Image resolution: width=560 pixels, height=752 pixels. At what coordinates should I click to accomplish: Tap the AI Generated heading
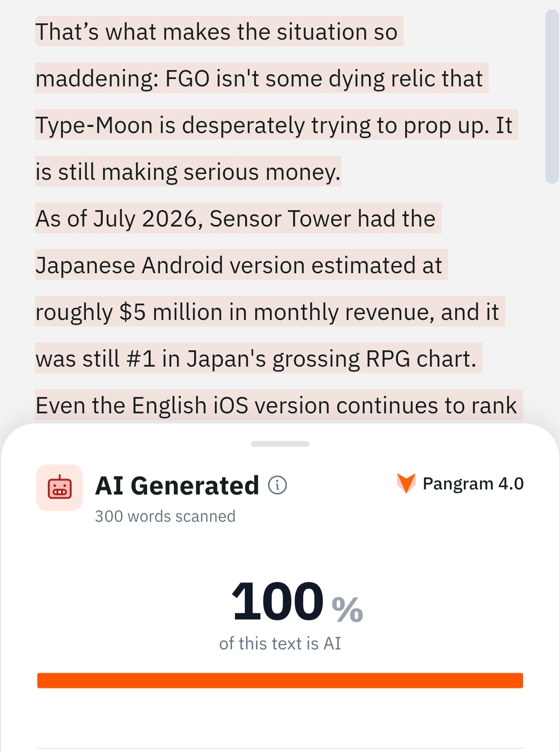click(177, 486)
